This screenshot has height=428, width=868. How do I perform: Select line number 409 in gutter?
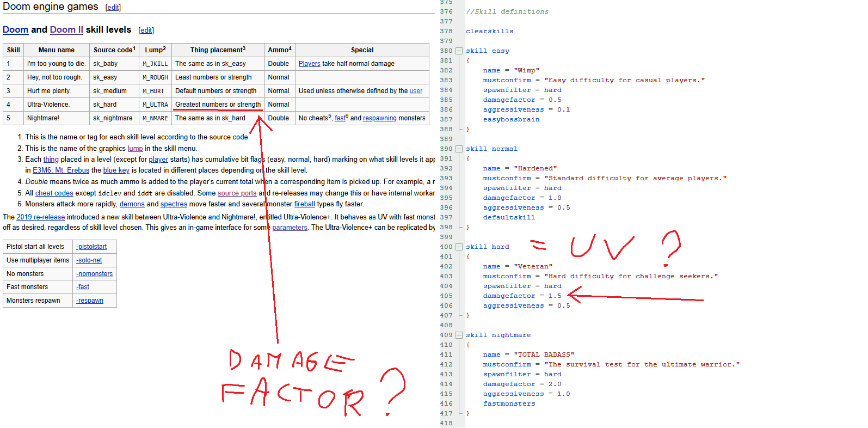(x=446, y=335)
